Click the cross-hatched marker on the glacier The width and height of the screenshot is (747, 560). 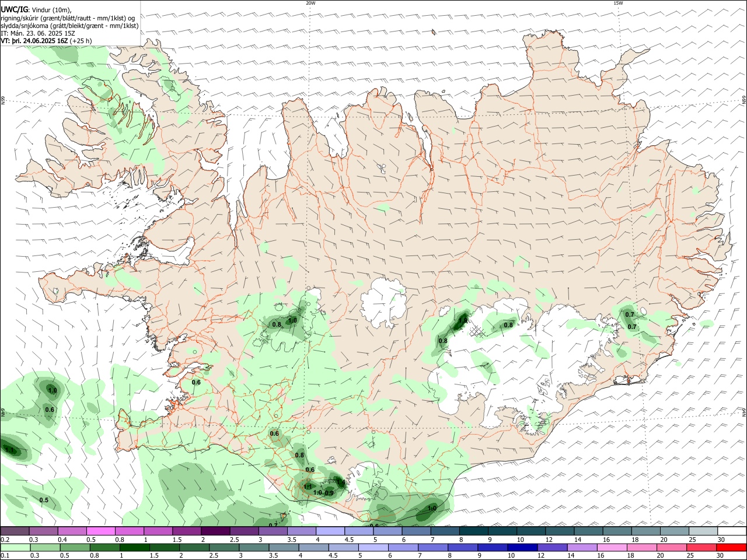coord(477,331)
